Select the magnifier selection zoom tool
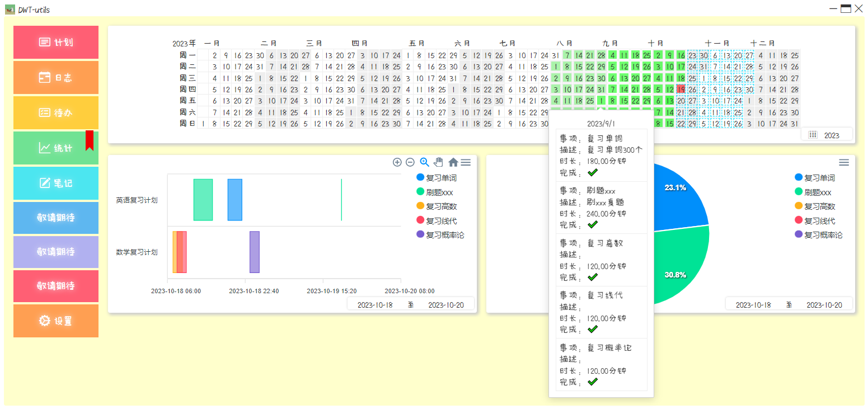 424,162
